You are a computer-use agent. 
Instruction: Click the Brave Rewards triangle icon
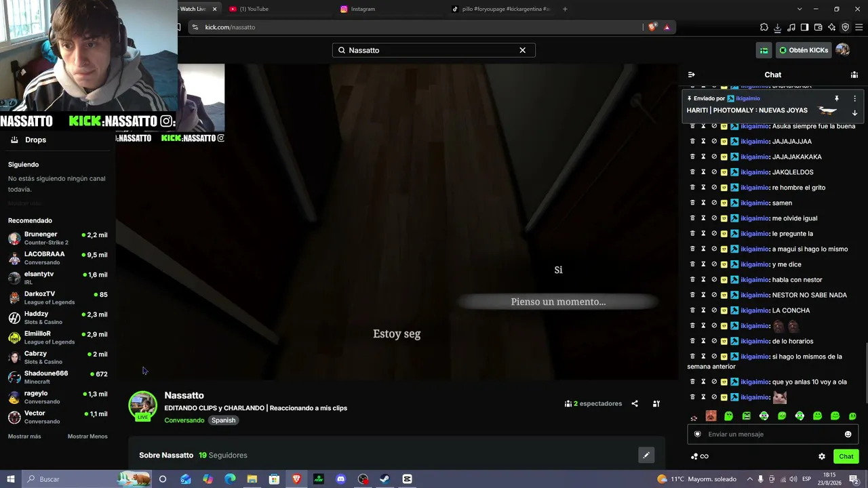click(x=667, y=27)
